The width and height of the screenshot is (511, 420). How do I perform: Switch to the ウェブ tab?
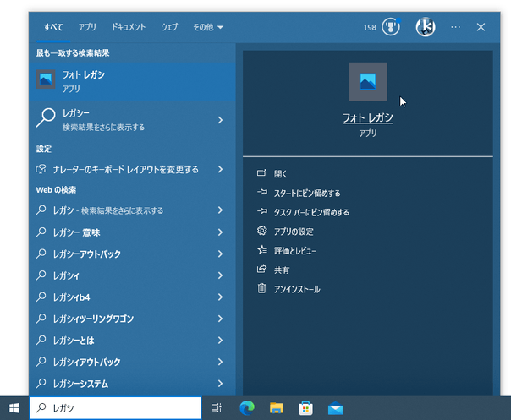click(169, 27)
